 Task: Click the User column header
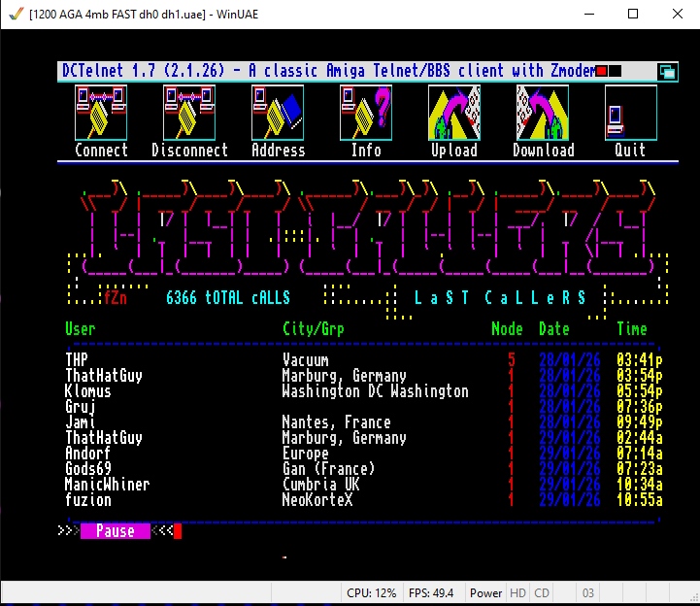81,329
